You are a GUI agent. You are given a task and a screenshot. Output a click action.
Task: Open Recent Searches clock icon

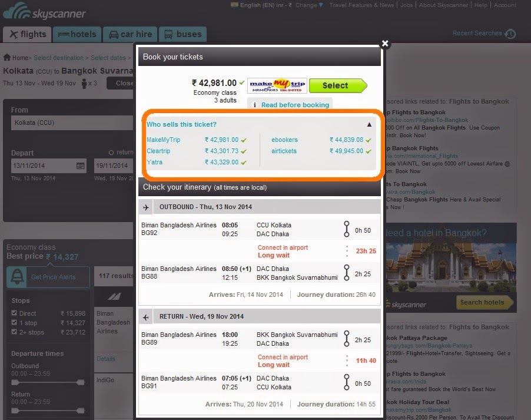(x=510, y=34)
